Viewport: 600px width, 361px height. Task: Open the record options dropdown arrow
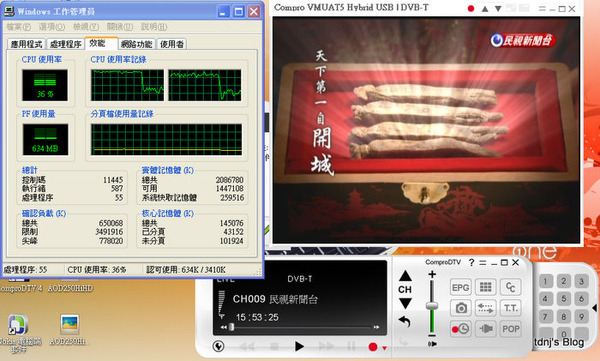(x=384, y=348)
